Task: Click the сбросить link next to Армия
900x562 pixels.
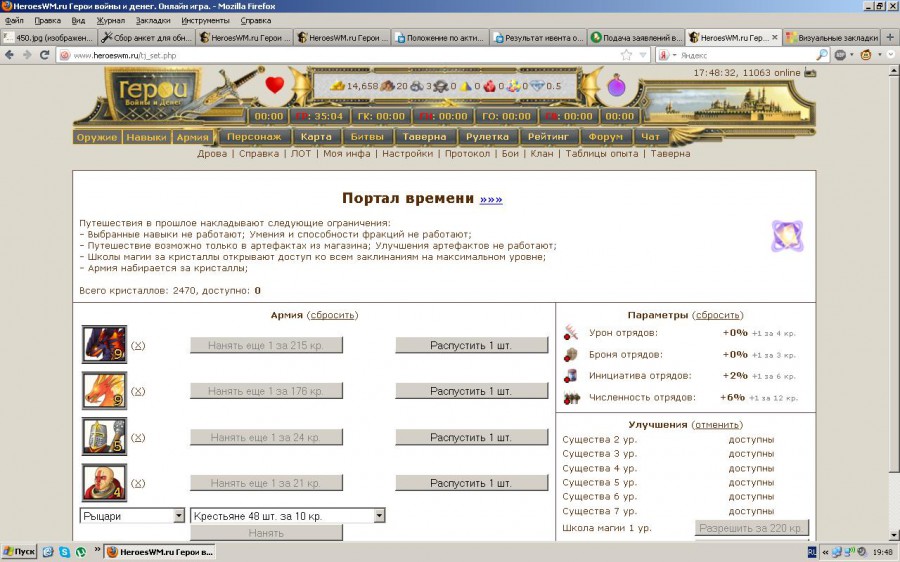Action: 332,315
